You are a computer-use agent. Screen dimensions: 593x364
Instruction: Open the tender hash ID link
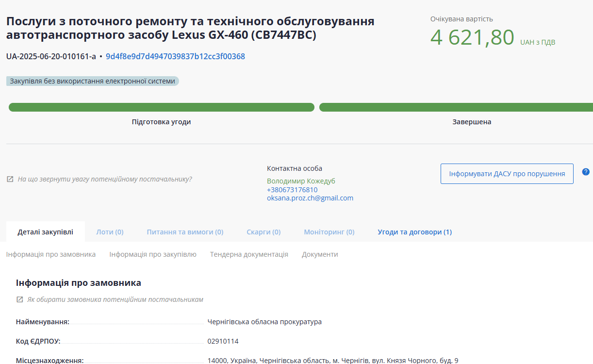click(175, 56)
